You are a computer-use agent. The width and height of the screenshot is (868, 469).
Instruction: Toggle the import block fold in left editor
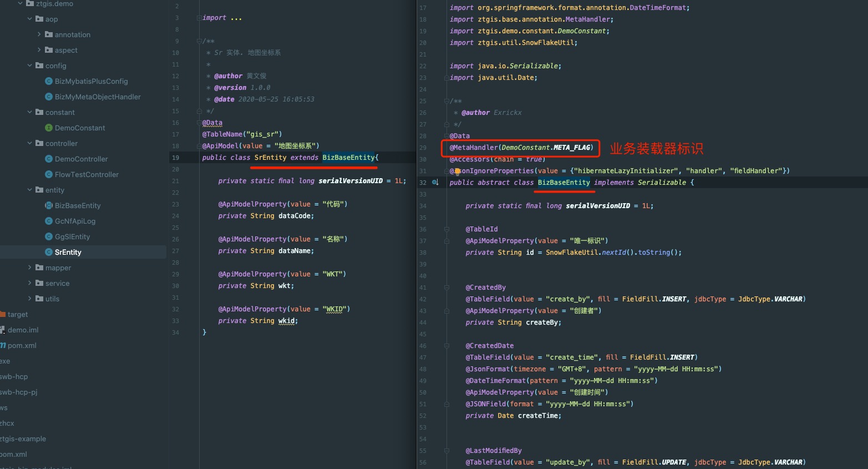click(x=199, y=18)
